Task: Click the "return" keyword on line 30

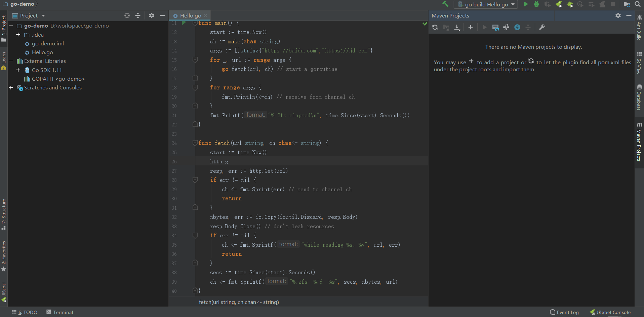Action: [x=232, y=199]
